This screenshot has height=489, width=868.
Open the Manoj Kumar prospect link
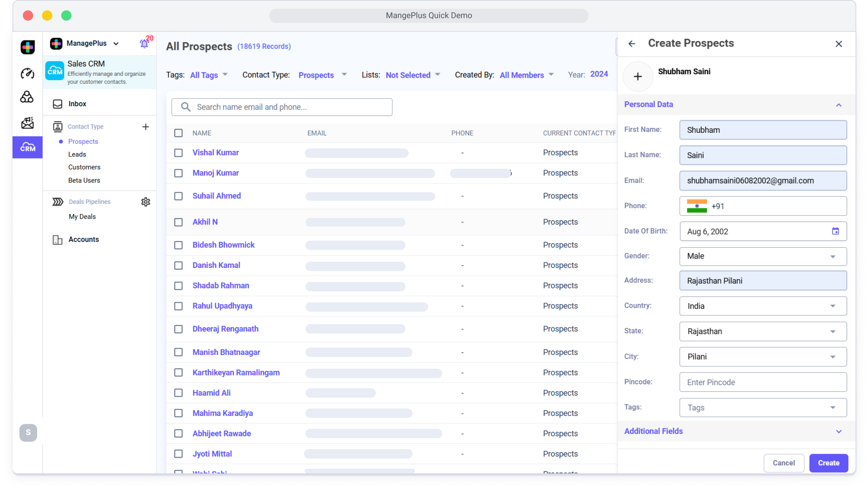pos(216,173)
